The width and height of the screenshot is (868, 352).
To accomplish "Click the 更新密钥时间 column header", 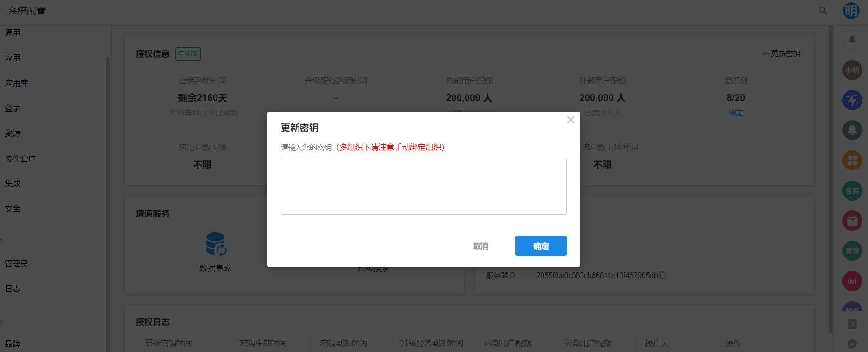I will 169,343.
